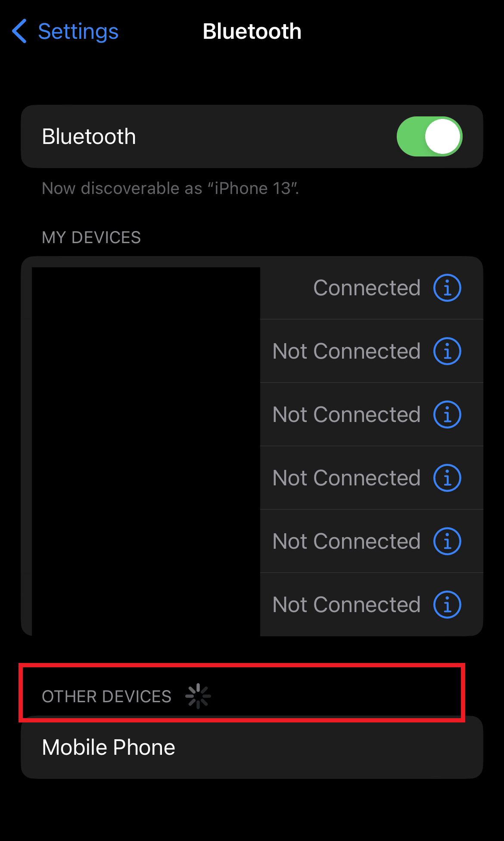Viewport: 504px width, 841px height.
Task: Open info for the fourth device in My Devices
Action: click(x=447, y=478)
